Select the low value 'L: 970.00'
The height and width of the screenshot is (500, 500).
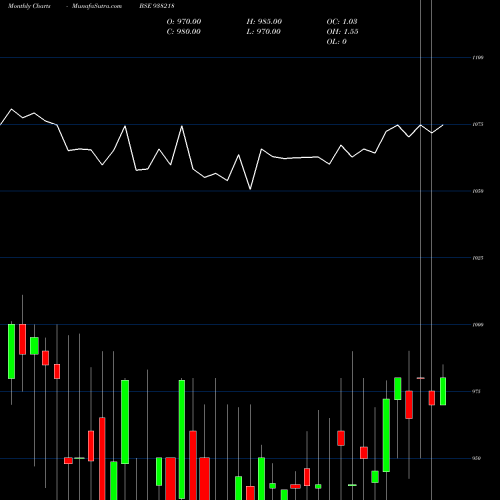pos(263,31)
